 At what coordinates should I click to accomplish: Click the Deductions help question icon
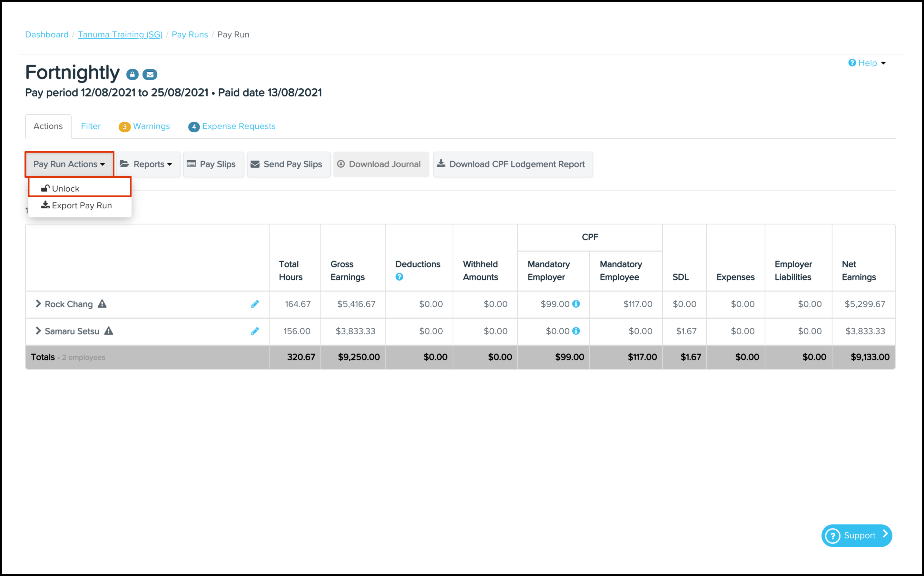(399, 277)
